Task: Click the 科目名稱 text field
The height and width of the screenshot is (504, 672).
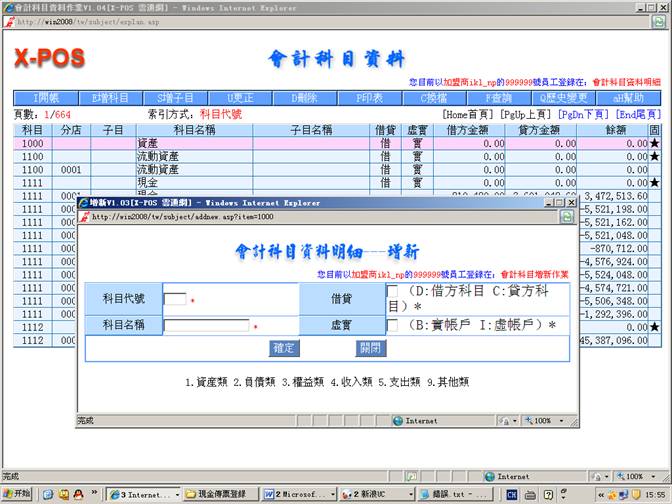Action: (206, 325)
